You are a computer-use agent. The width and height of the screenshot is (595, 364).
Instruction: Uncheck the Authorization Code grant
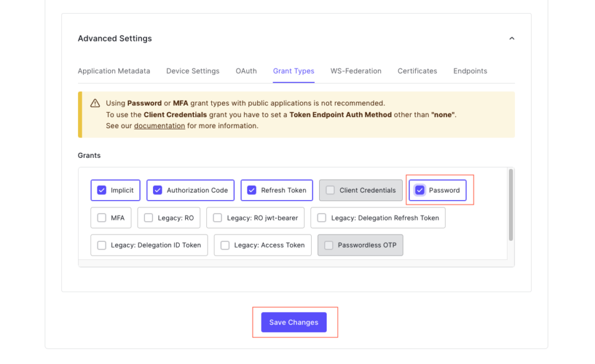tap(157, 190)
